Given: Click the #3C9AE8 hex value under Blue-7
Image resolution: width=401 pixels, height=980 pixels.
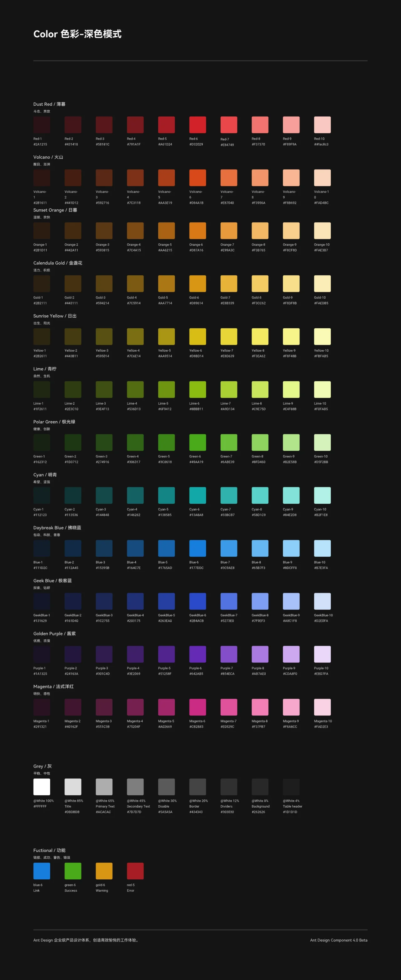Looking at the screenshot, I should pyautogui.click(x=228, y=568).
